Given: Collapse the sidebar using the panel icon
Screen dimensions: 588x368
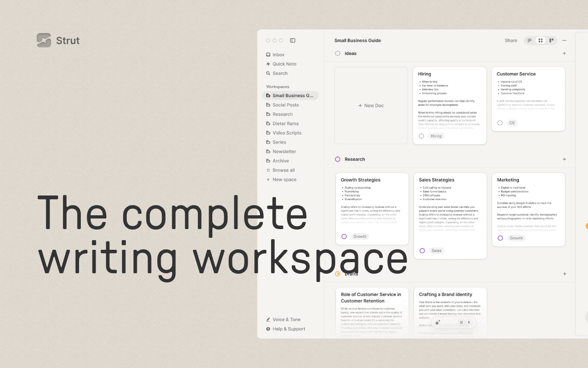Looking at the screenshot, I should point(293,40).
